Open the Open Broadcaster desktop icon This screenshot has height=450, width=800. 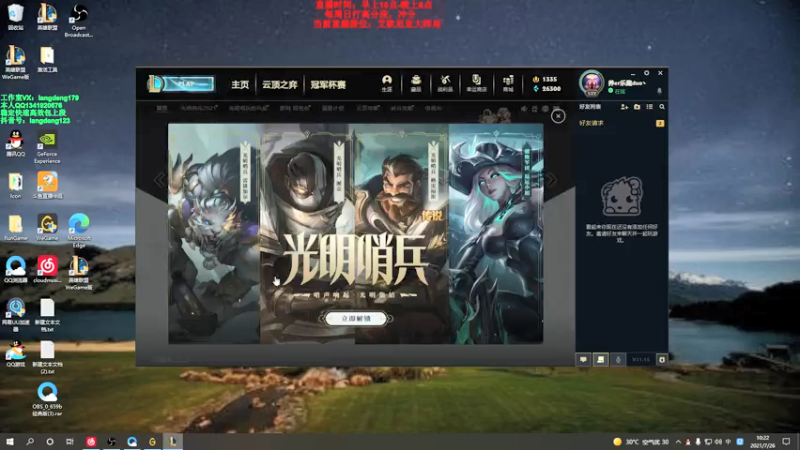pyautogui.click(x=79, y=20)
